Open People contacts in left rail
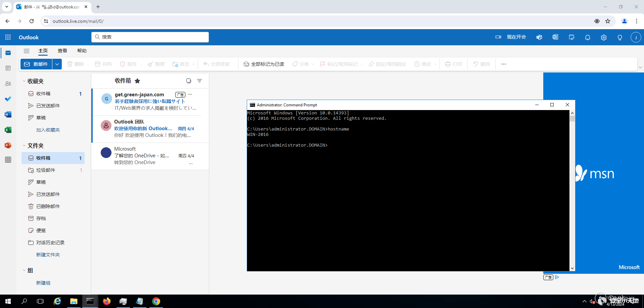Image resolution: width=644 pixels, height=308 pixels. coord(8,84)
